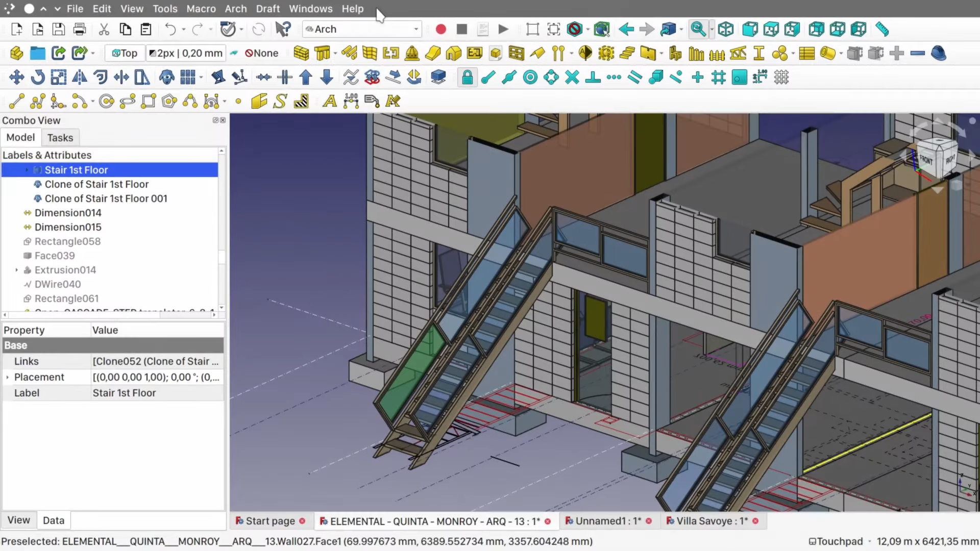Click the Data tab in properties
The height and width of the screenshot is (551, 980).
(x=53, y=520)
